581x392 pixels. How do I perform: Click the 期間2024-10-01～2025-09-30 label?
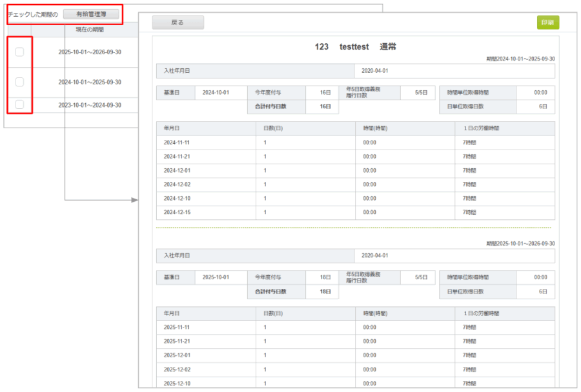520,59
